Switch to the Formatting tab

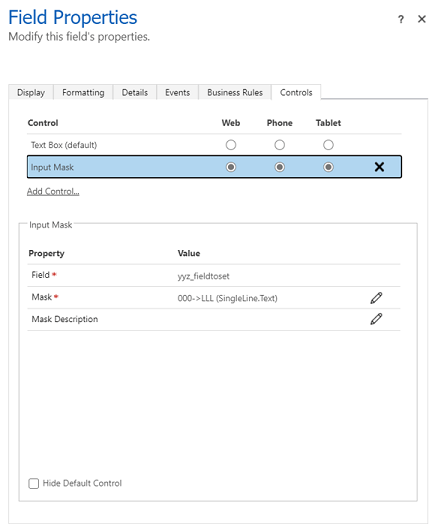[83, 92]
